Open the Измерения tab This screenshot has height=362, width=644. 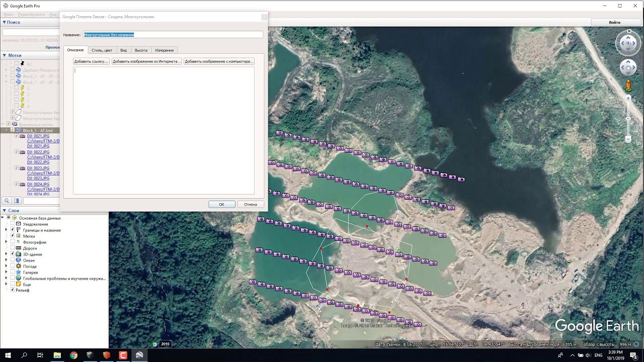164,50
